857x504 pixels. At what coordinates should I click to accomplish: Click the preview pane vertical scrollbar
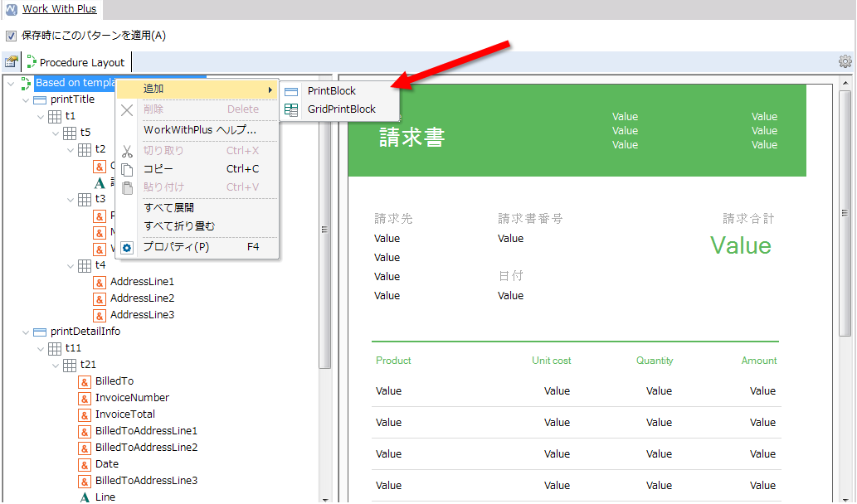click(x=846, y=290)
